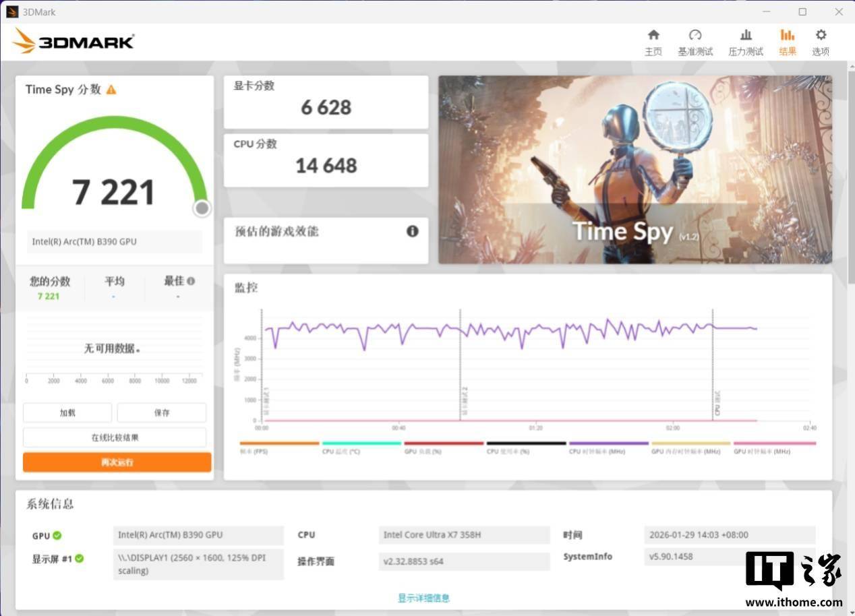Click the green check next to 显示屏 #1
The width and height of the screenshot is (855, 616).
(x=80, y=558)
